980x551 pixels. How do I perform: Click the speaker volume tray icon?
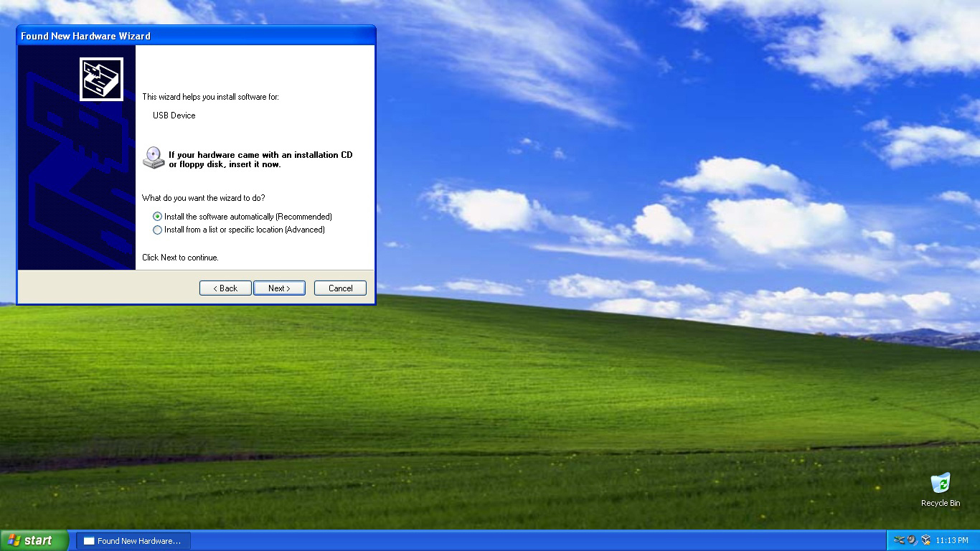click(913, 540)
